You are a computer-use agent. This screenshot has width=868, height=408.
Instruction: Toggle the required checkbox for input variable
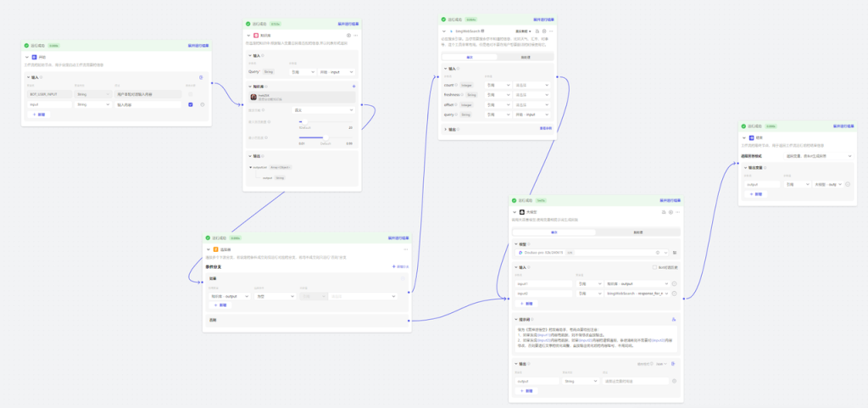coord(191,104)
